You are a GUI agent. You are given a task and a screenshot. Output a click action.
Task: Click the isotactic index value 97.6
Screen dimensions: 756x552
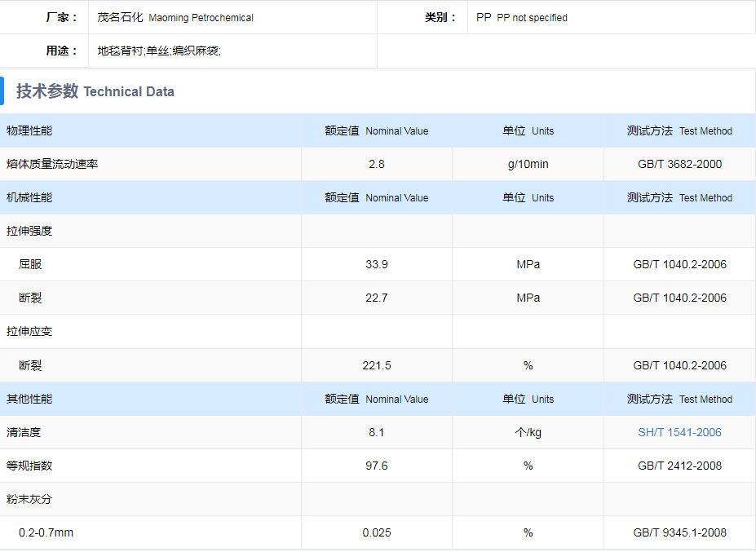coord(376,466)
